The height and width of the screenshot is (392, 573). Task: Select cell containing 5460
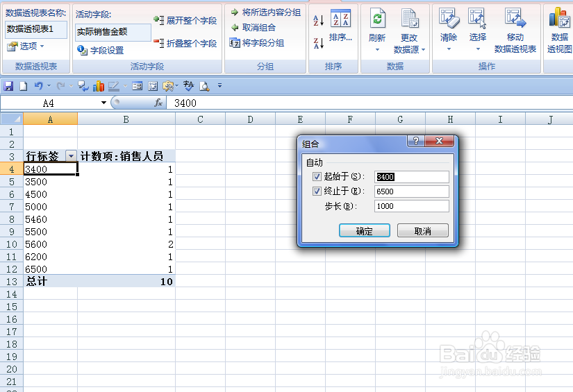click(x=51, y=219)
